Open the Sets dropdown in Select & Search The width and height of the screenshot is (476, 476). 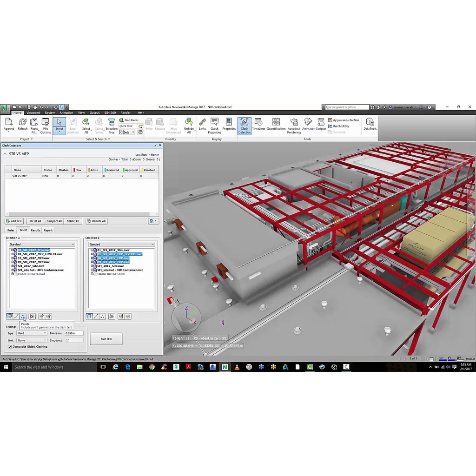pyautogui.click(x=127, y=132)
